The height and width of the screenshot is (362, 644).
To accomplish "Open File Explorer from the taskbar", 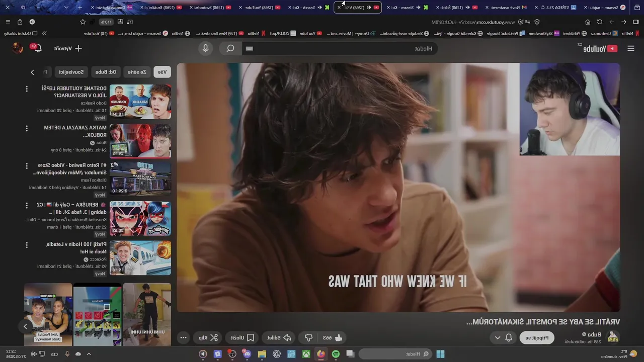I will click(x=262, y=354).
